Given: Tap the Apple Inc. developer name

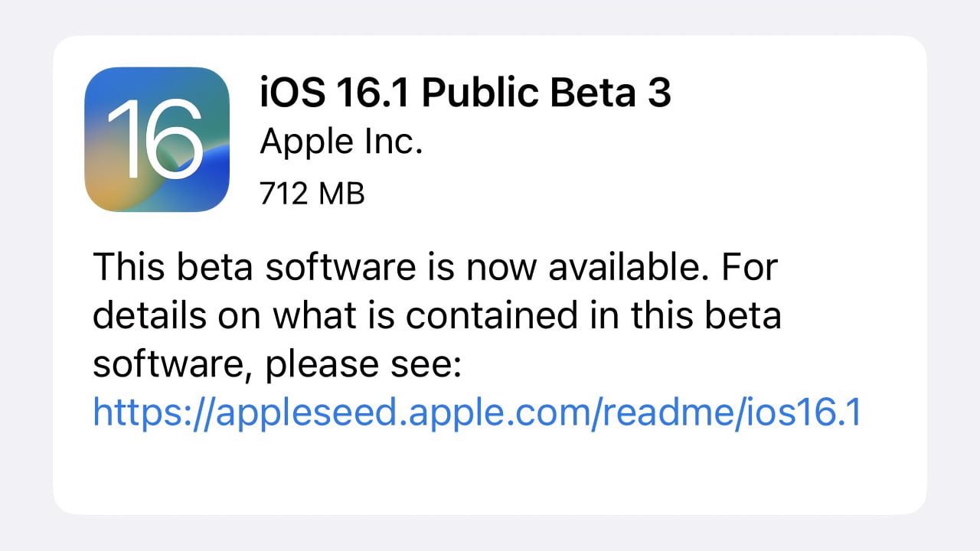Looking at the screenshot, I should [x=341, y=142].
